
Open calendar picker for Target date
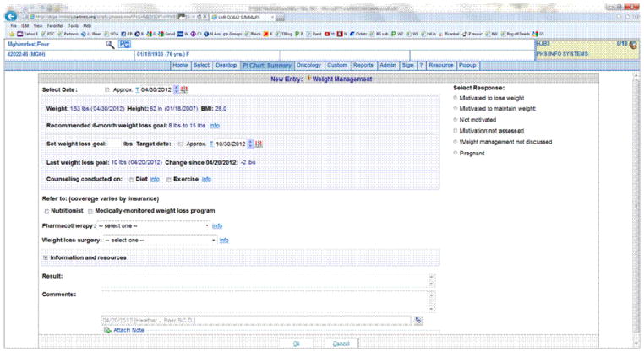point(259,144)
